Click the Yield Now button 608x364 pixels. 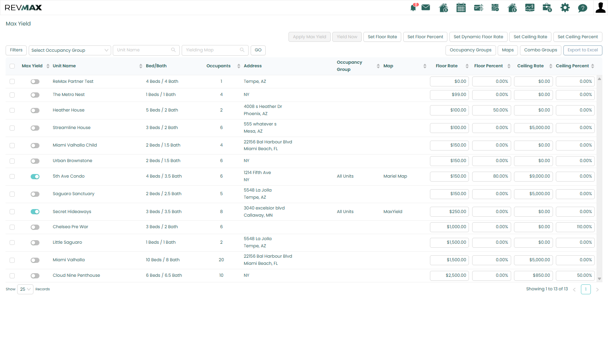[347, 37]
